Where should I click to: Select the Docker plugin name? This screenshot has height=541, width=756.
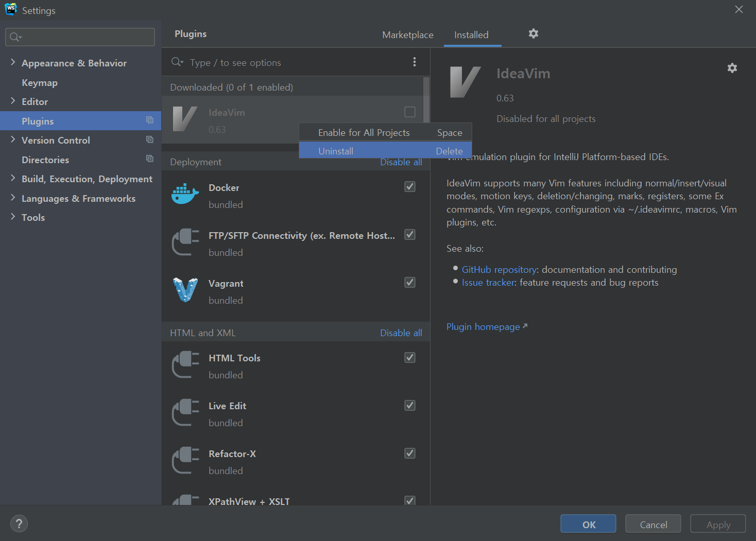click(x=224, y=187)
